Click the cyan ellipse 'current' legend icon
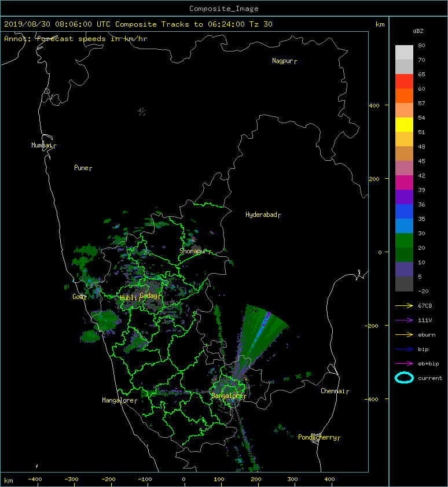448x487 pixels. point(404,378)
